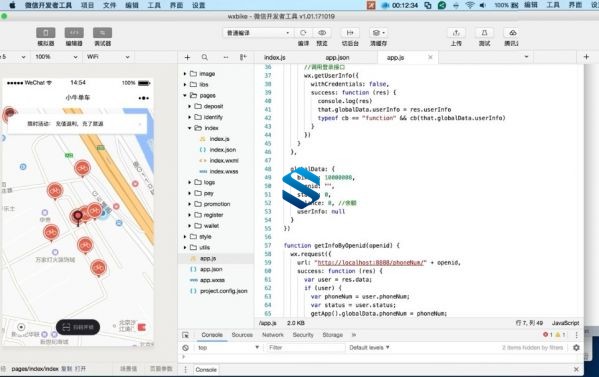Switch to the Network tab

point(273,335)
